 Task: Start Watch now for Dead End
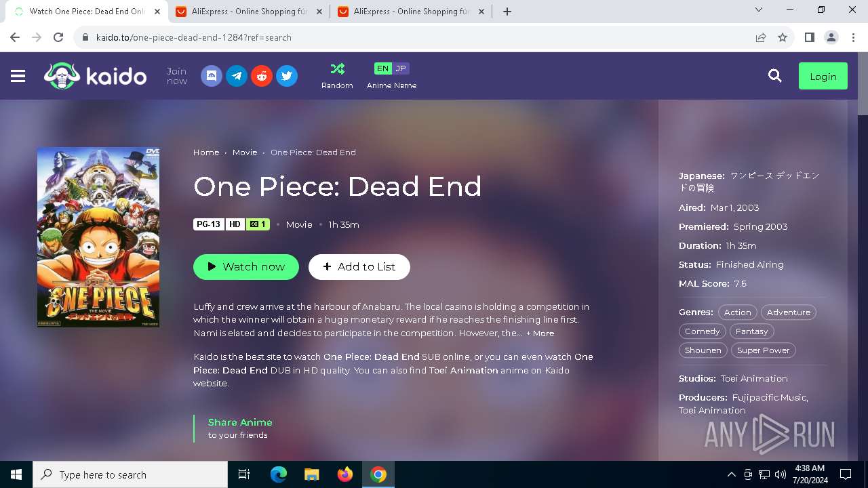pyautogui.click(x=246, y=267)
